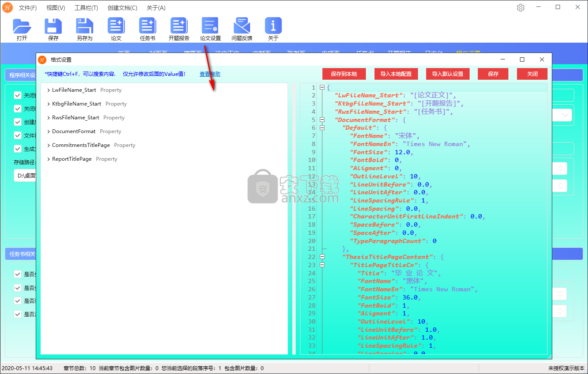Click the red 关闭 button in the dialog
The width and height of the screenshot is (588, 374).
tap(532, 74)
